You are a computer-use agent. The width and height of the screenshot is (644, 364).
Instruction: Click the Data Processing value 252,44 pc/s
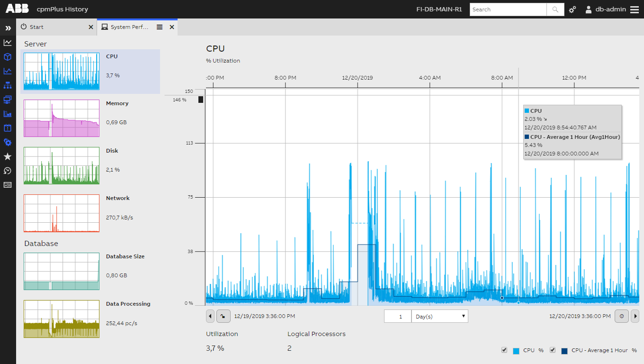[x=122, y=323]
